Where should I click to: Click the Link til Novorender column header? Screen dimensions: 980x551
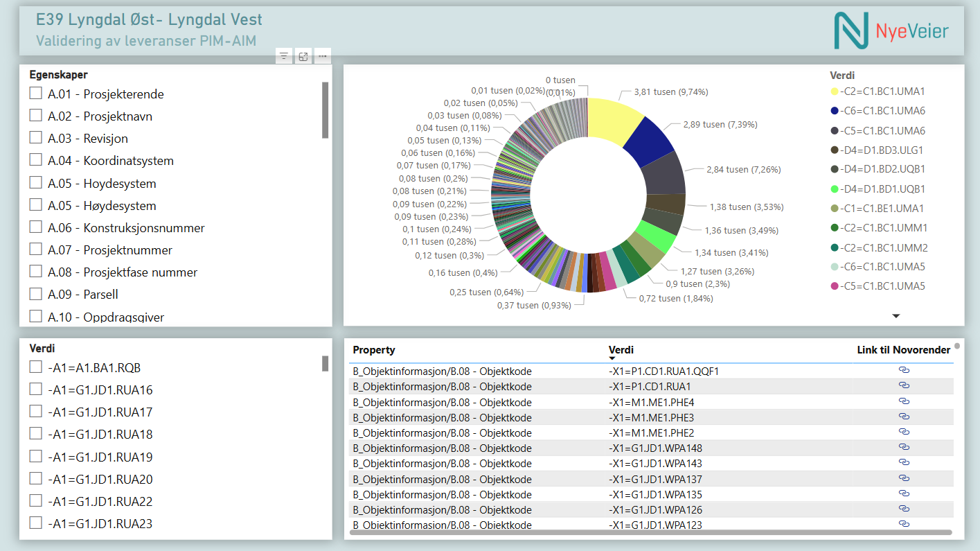[x=903, y=350]
